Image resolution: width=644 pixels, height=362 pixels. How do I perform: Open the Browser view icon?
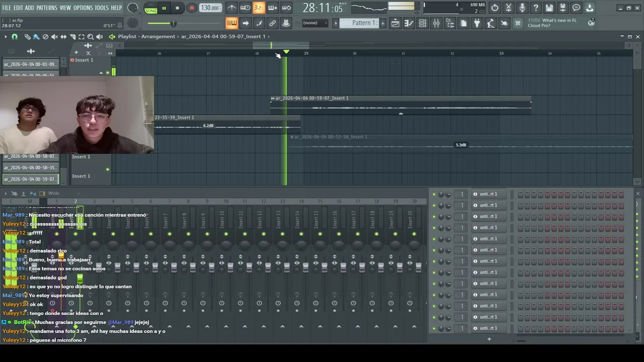450,23
